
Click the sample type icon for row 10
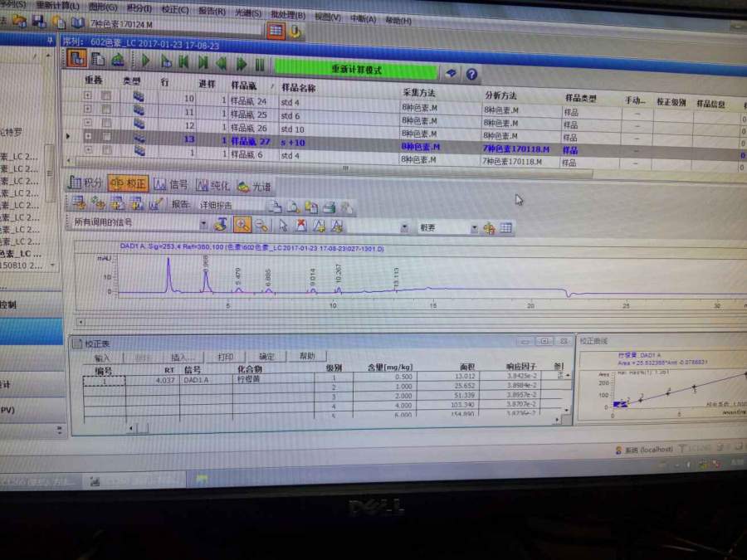click(x=139, y=96)
